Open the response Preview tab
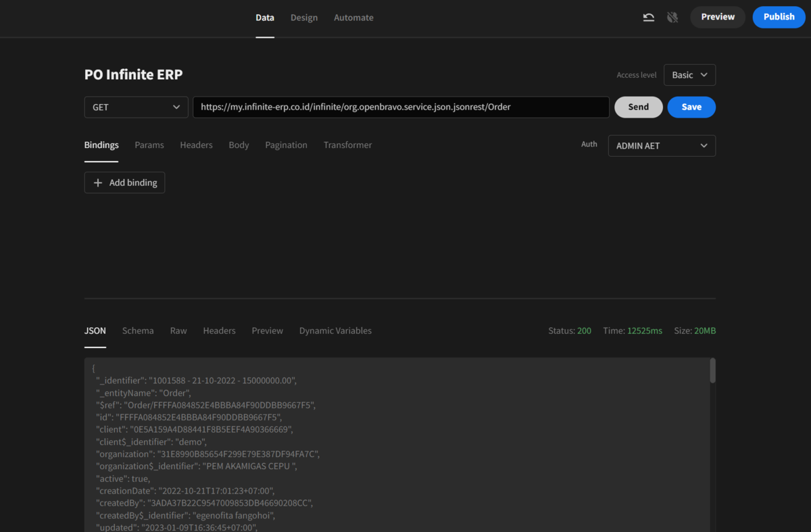811x532 pixels. coord(267,331)
